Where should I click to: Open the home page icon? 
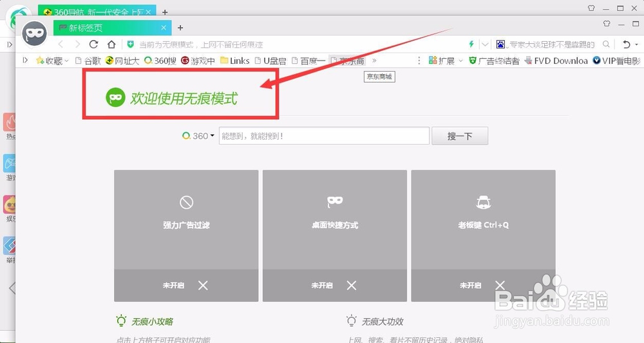pyautogui.click(x=111, y=44)
